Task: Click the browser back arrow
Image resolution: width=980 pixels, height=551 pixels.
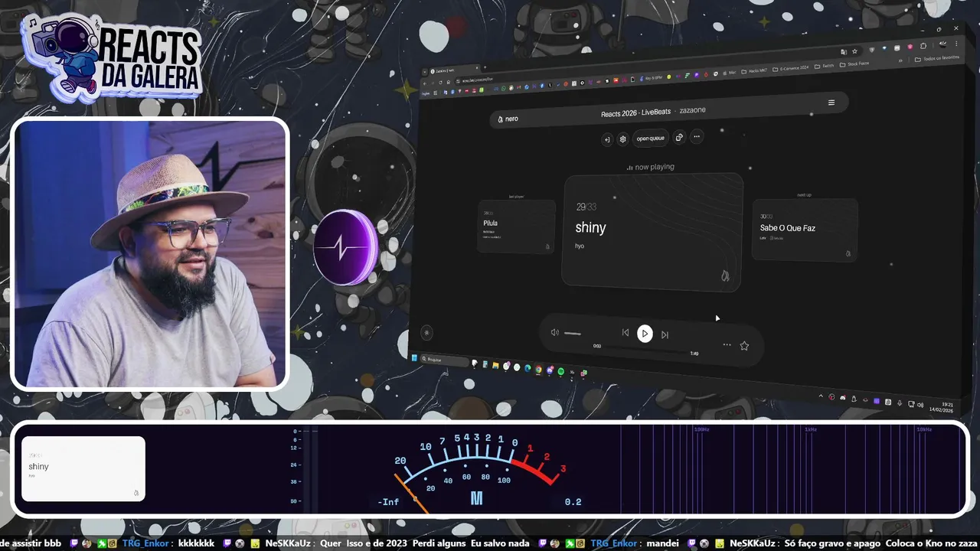Action: (x=425, y=83)
